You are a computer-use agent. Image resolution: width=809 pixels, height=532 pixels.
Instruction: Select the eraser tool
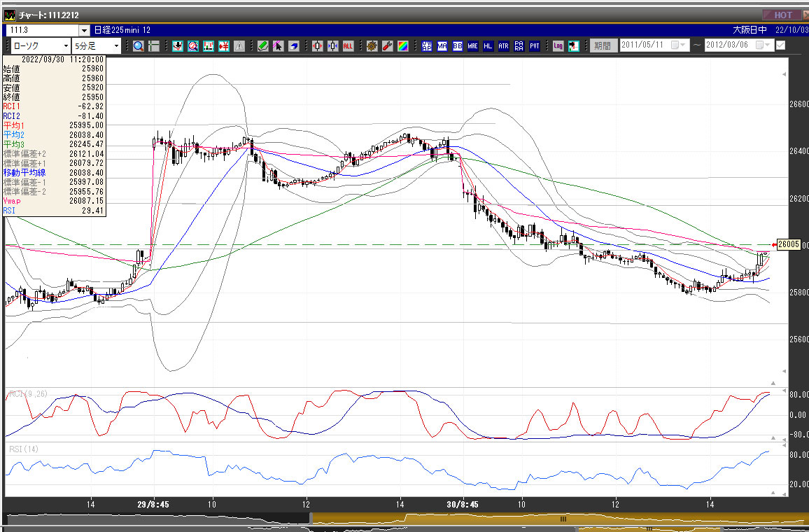[x=293, y=46]
